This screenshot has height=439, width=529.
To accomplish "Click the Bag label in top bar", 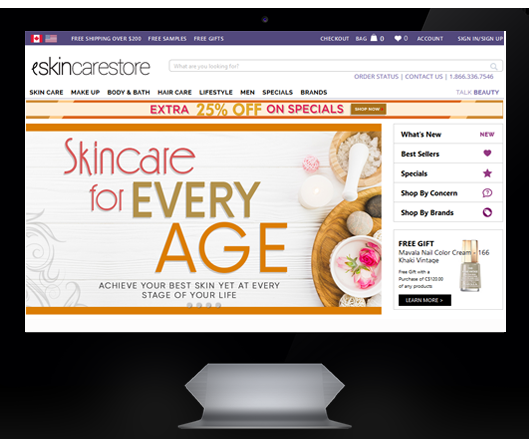I will (361, 39).
